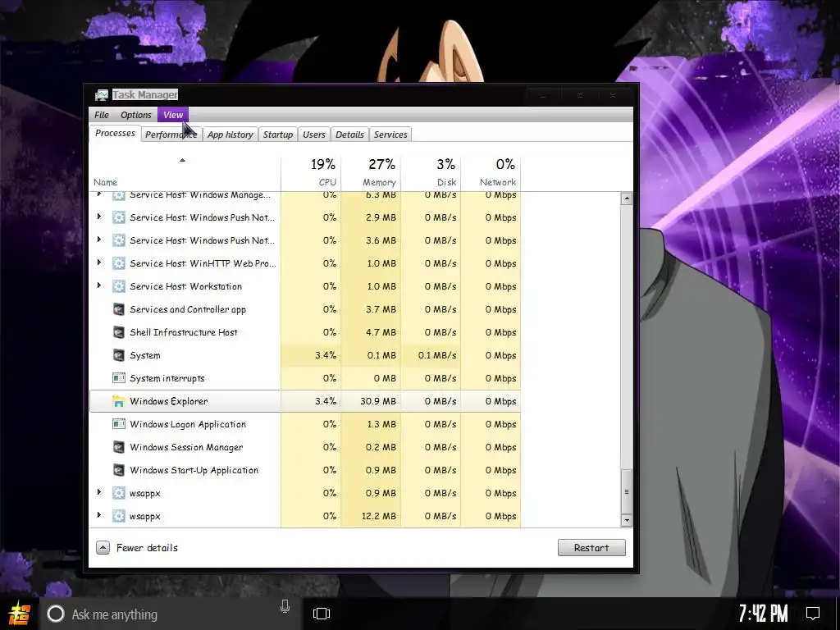Select the Windows Start-Up Application name
The height and width of the screenshot is (630, 840).
(194, 470)
